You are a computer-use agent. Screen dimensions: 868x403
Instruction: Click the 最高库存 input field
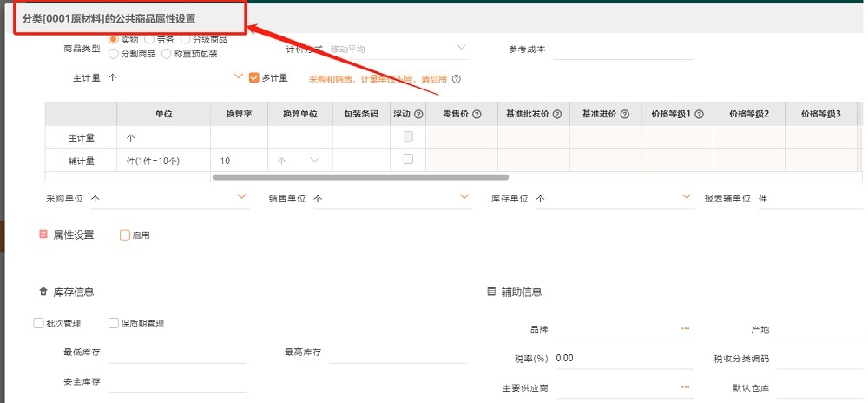point(398,353)
